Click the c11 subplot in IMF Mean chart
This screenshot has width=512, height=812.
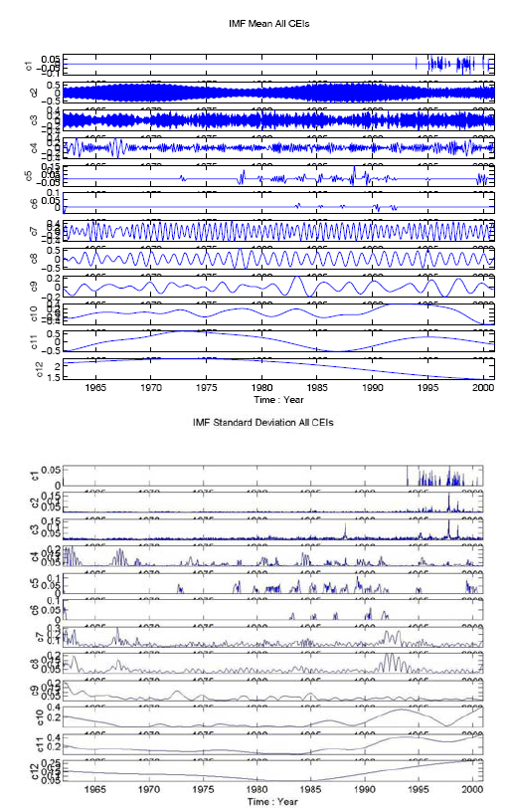[x=278, y=341]
